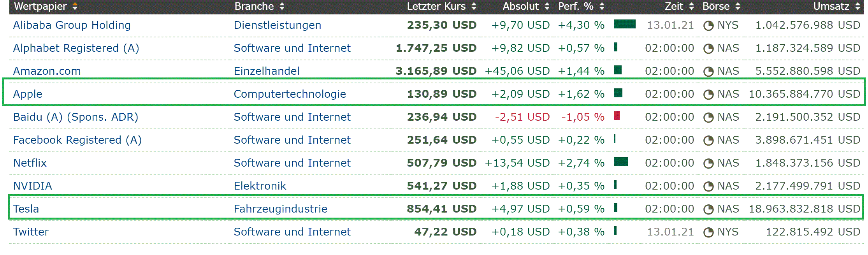Click Alibaba's green performance bar

(624, 25)
